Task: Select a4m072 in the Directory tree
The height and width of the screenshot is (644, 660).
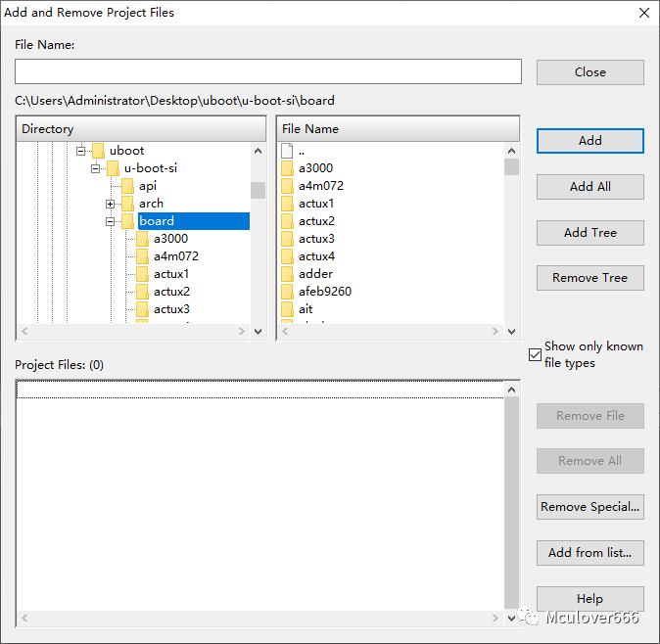Action: (176, 256)
